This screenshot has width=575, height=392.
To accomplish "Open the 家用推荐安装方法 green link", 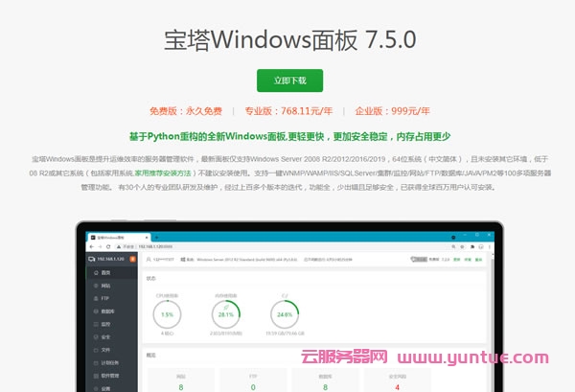I will pyautogui.click(x=158, y=173).
